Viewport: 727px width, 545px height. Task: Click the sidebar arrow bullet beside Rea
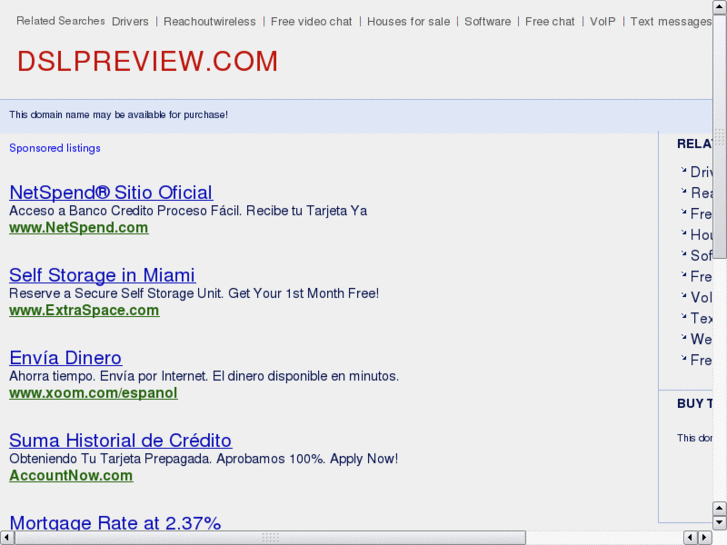pyautogui.click(x=683, y=191)
